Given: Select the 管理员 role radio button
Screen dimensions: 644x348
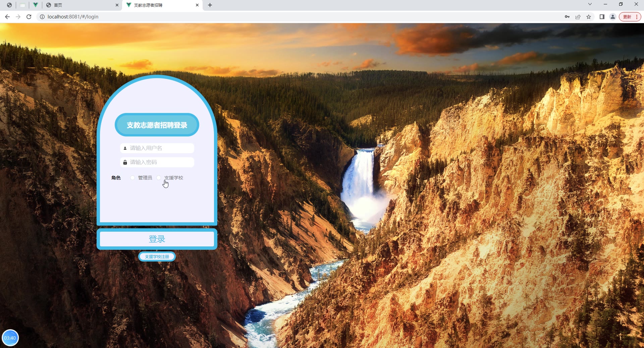Looking at the screenshot, I should (x=132, y=178).
